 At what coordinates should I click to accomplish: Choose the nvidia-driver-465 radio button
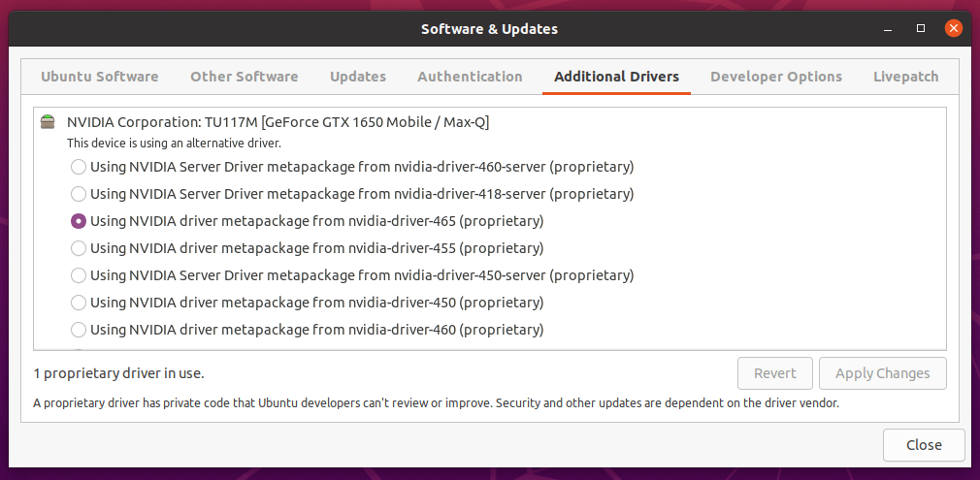pos(79,221)
